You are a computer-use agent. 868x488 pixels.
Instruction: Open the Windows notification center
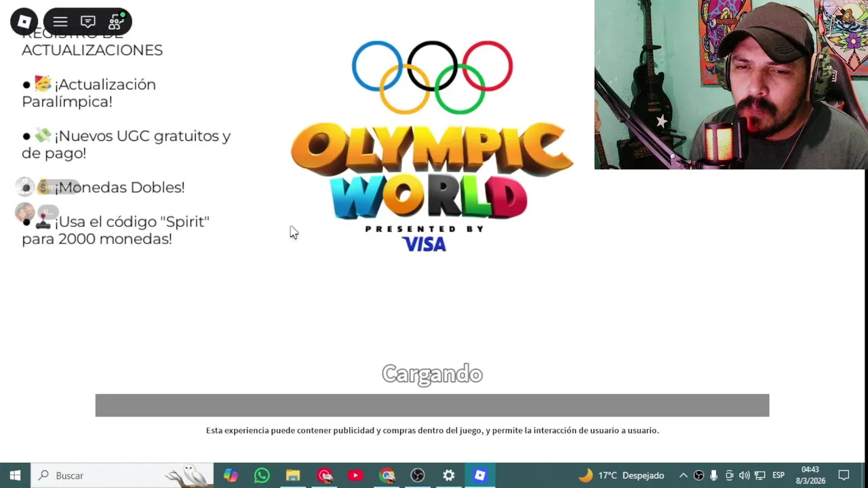point(844,475)
